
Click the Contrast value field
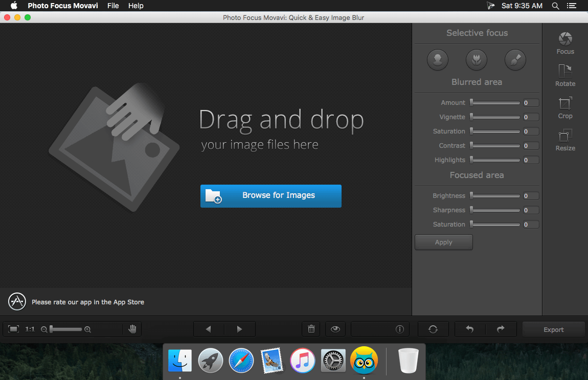pyautogui.click(x=531, y=146)
